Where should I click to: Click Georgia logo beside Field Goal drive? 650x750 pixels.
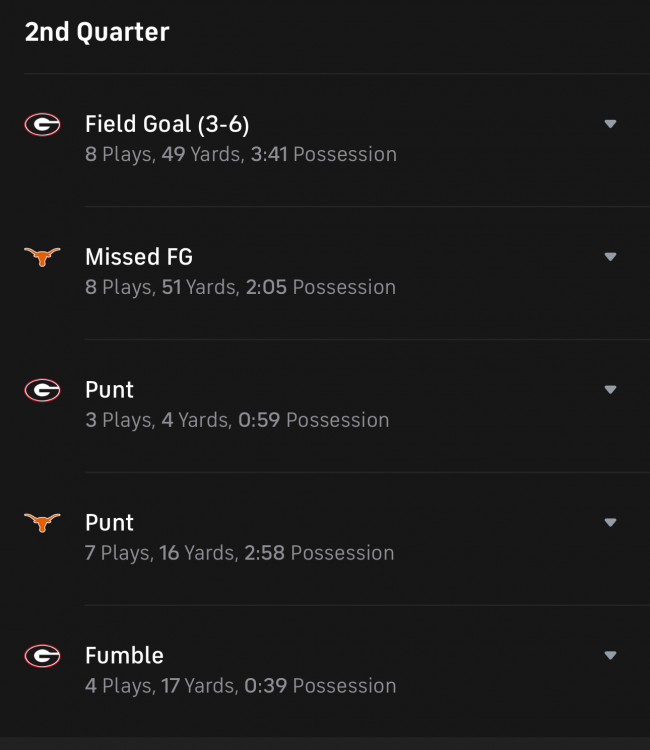[x=42, y=124]
